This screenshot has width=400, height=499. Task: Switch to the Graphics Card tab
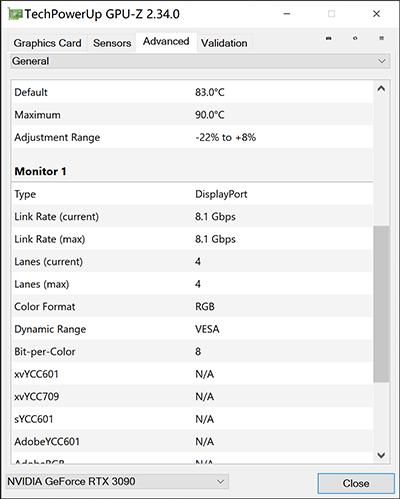pos(47,43)
